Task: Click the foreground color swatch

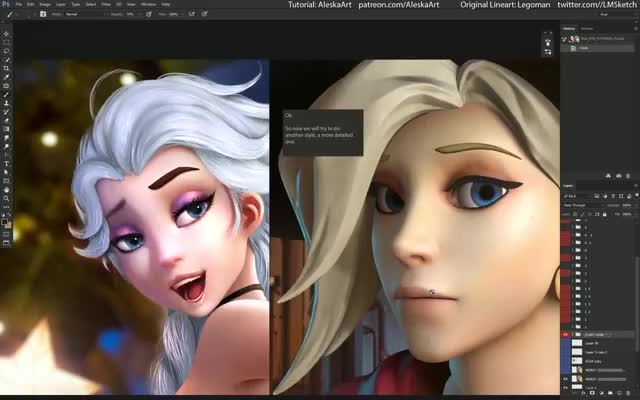Action: point(4,222)
